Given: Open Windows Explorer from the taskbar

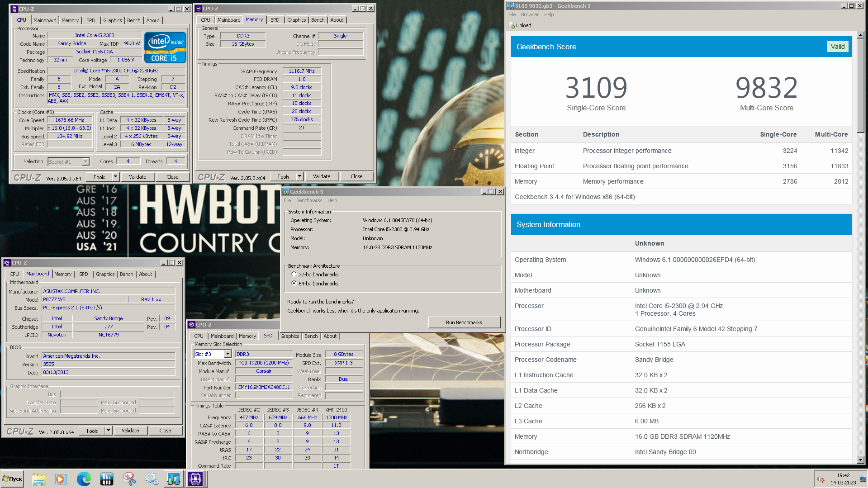Looking at the screenshot, I should point(39,479).
